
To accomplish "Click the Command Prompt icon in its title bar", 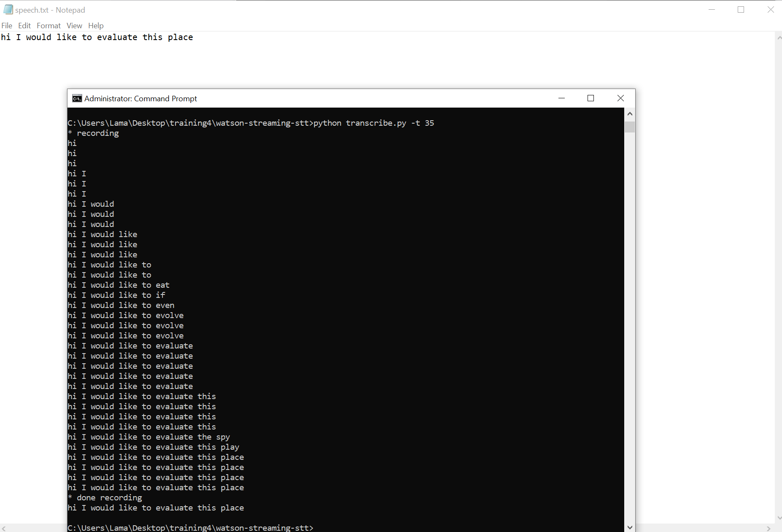I will pyautogui.click(x=76, y=98).
